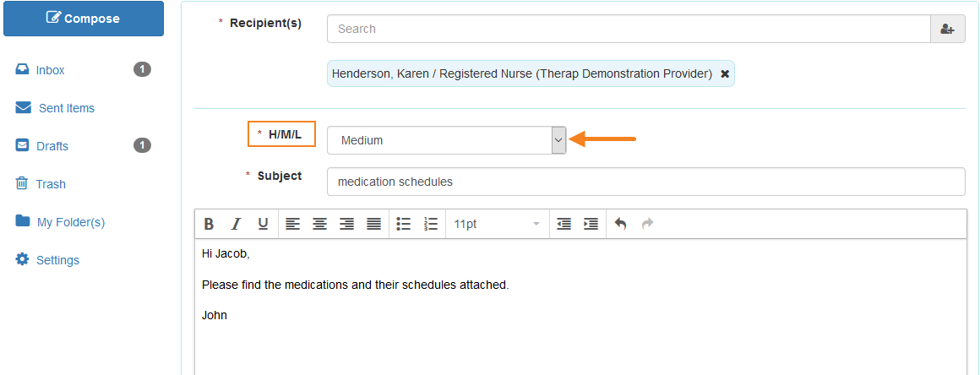Center align the message text

click(x=320, y=224)
